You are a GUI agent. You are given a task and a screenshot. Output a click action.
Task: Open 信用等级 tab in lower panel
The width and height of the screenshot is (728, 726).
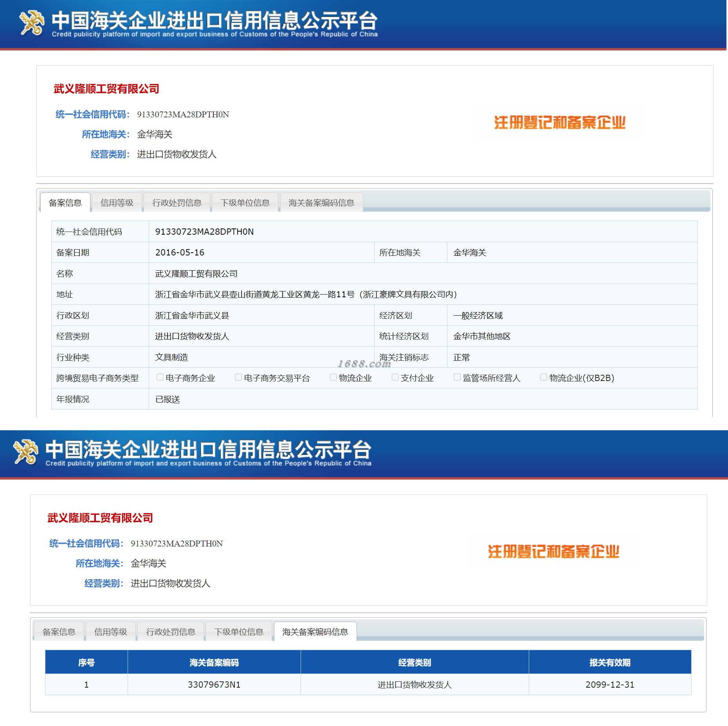(x=111, y=632)
